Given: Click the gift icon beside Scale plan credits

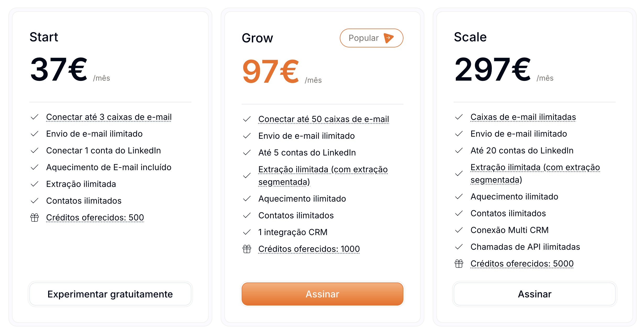Looking at the screenshot, I should click(x=459, y=264).
